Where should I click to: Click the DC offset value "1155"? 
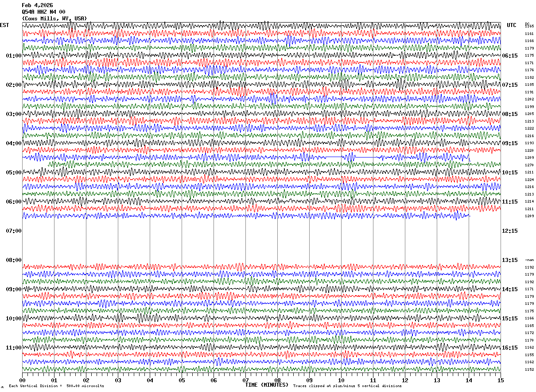tap(529, 355)
